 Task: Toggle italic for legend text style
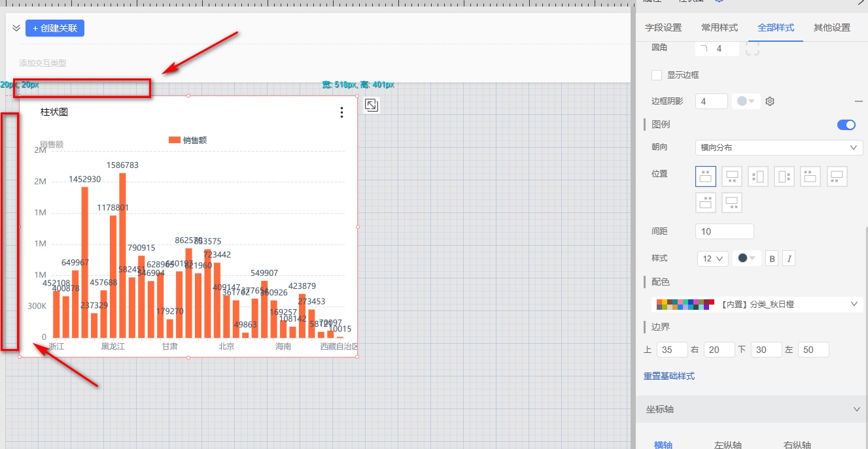[790, 259]
